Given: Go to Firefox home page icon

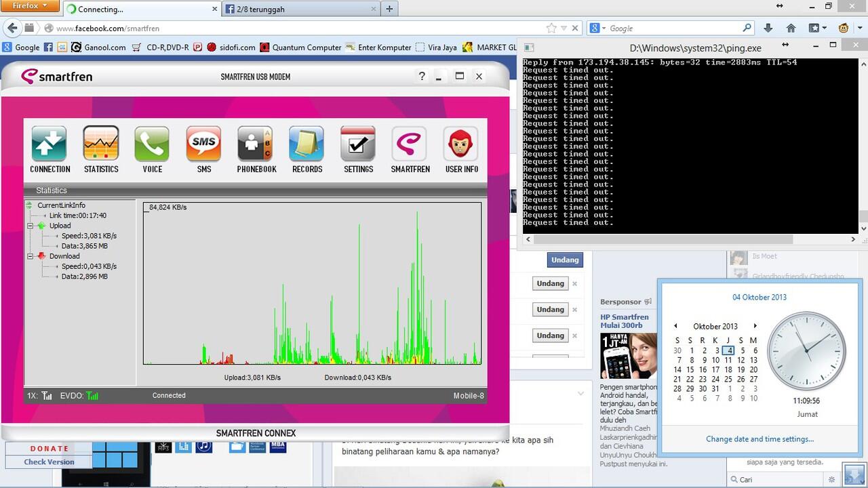Looking at the screenshot, I should click(791, 28).
